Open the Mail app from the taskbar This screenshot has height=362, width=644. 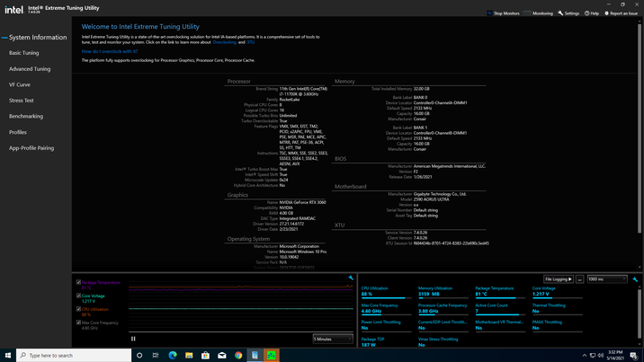(x=222, y=355)
